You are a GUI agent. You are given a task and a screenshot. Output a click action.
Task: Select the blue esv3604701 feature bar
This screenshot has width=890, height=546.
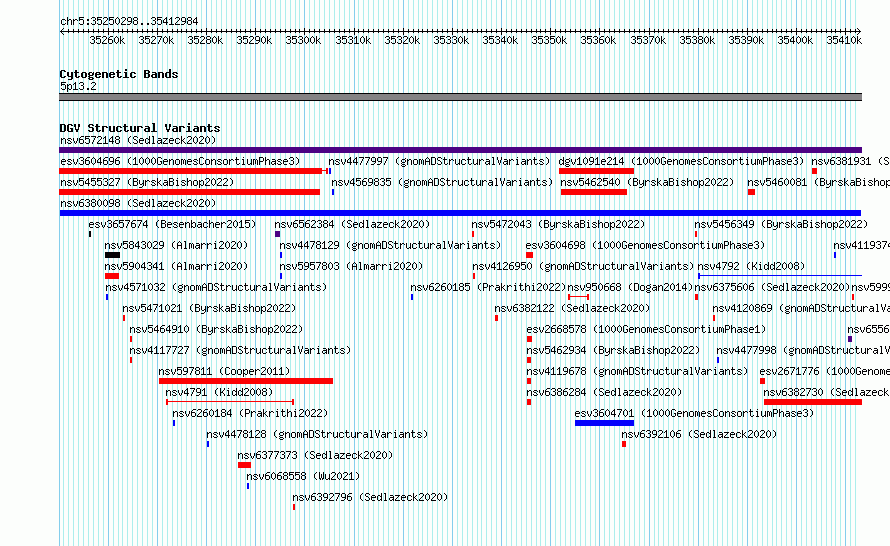604,423
